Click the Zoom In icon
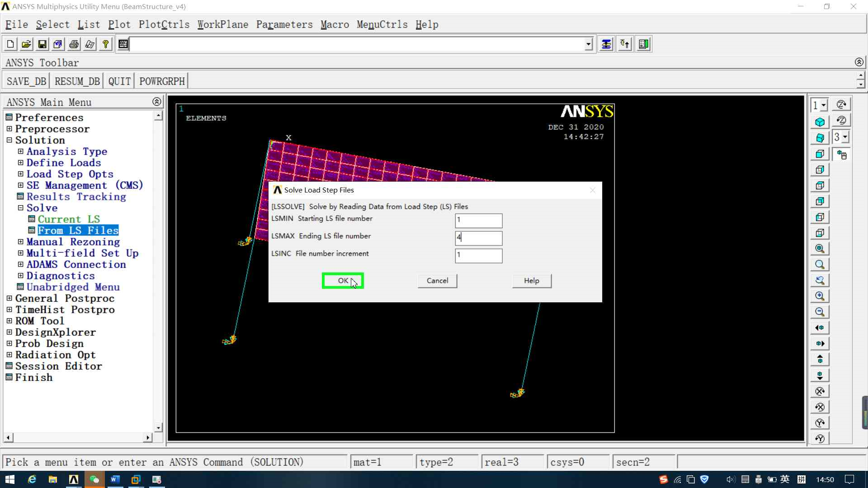 pos(820,296)
